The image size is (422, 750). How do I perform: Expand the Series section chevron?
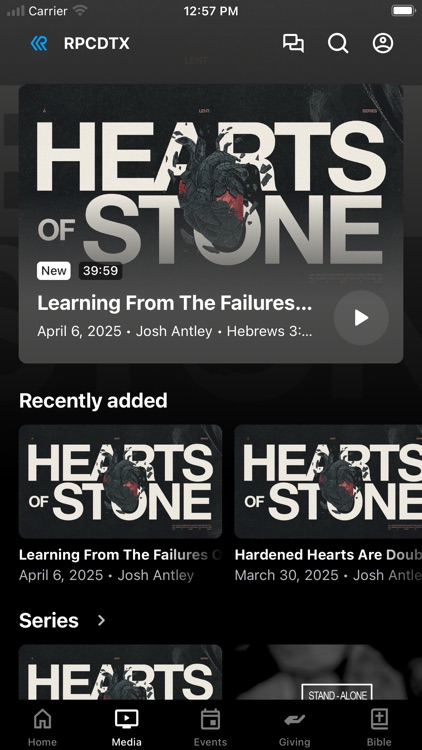(x=101, y=620)
